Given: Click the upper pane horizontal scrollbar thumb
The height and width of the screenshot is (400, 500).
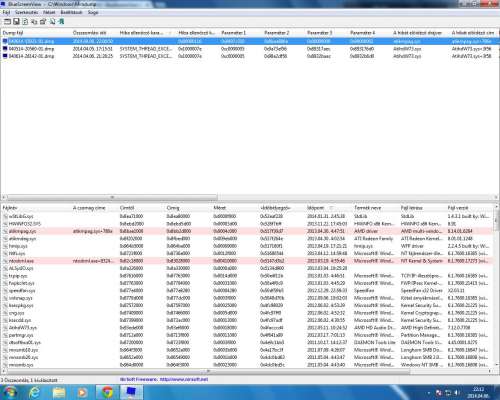Looking at the screenshot, I should (x=112, y=197).
